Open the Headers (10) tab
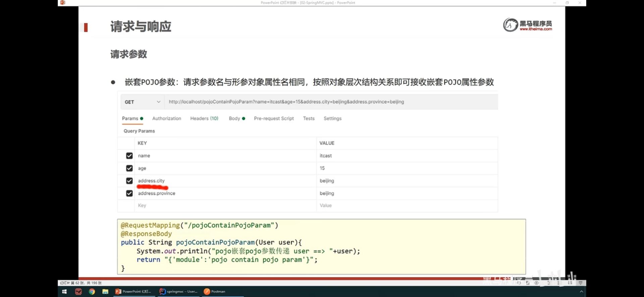 204,118
